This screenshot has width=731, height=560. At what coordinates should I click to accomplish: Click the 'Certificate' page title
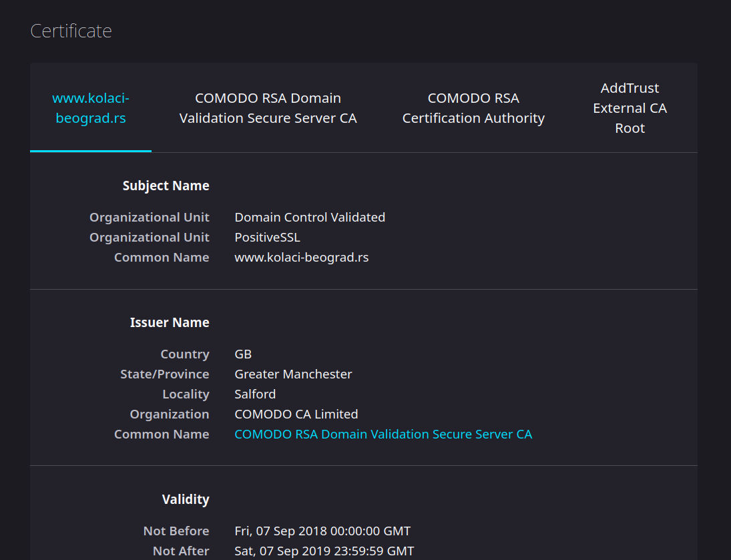[71, 31]
